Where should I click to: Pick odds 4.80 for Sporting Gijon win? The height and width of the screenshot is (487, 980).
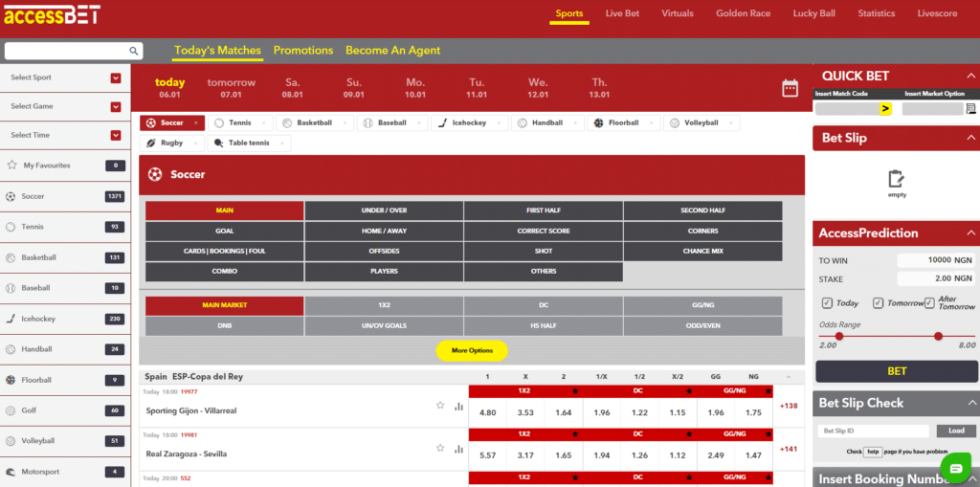487,413
